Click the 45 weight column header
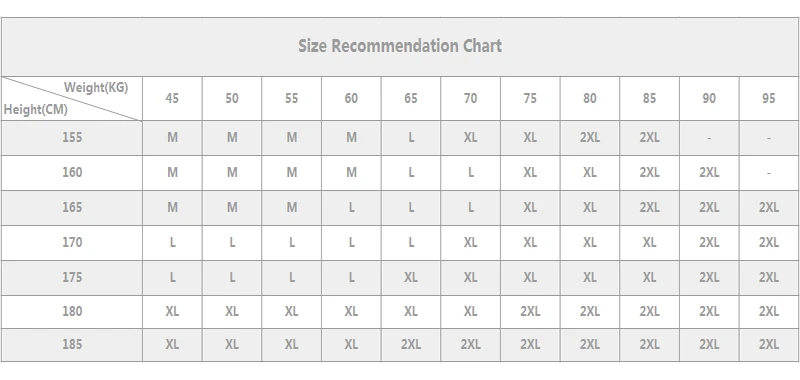Screen dimensions: 800x380 pos(172,98)
